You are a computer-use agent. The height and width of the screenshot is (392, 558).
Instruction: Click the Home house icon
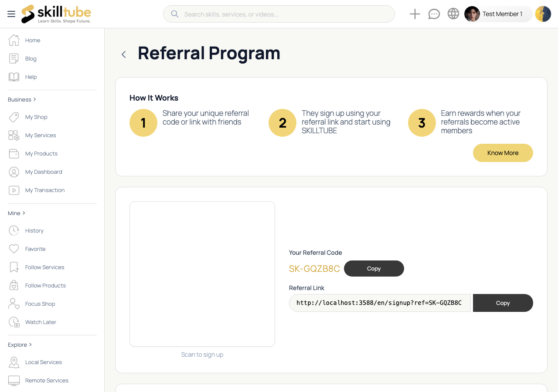coord(14,40)
